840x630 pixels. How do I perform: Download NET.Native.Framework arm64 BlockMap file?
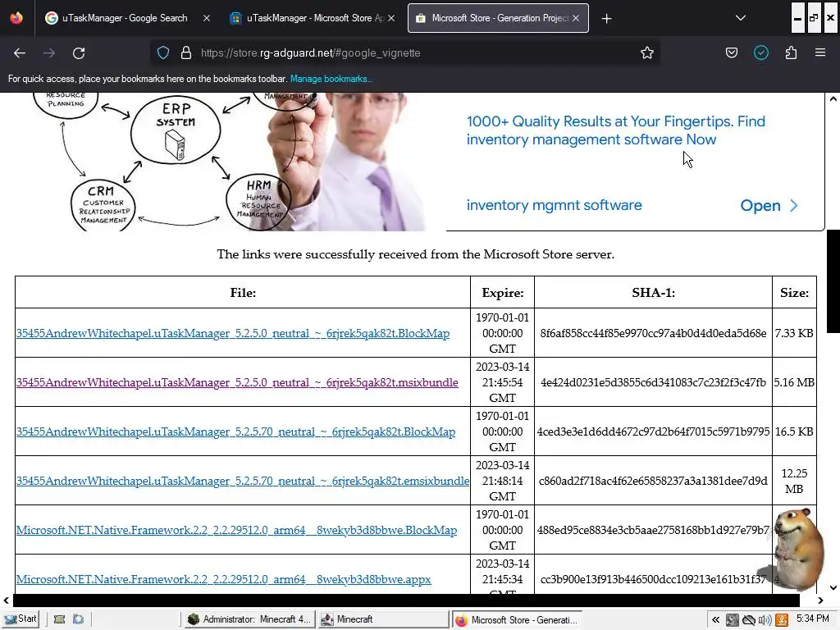[236, 531]
